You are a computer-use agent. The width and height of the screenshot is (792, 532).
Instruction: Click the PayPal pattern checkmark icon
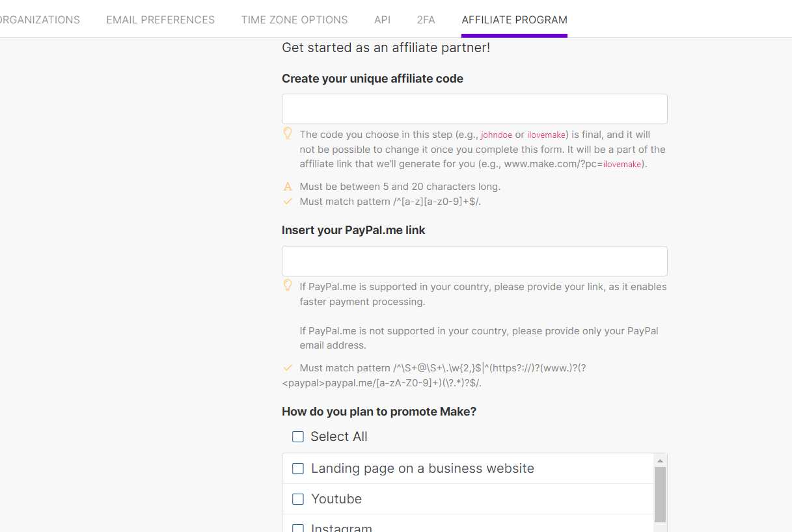click(287, 368)
